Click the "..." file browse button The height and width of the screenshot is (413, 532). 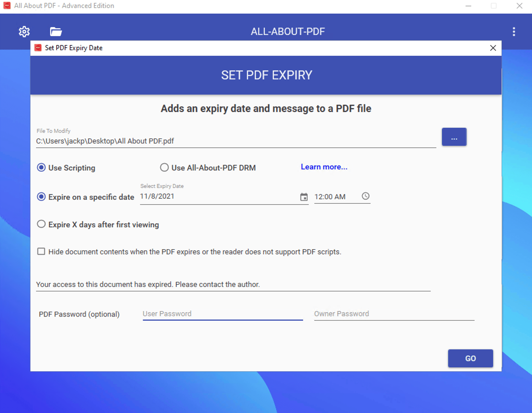pos(454,137)
